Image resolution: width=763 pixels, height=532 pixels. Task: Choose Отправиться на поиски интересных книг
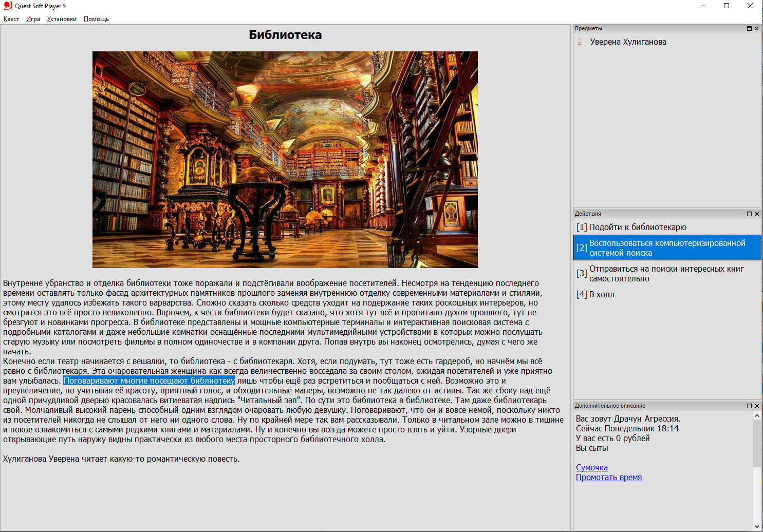667,274
